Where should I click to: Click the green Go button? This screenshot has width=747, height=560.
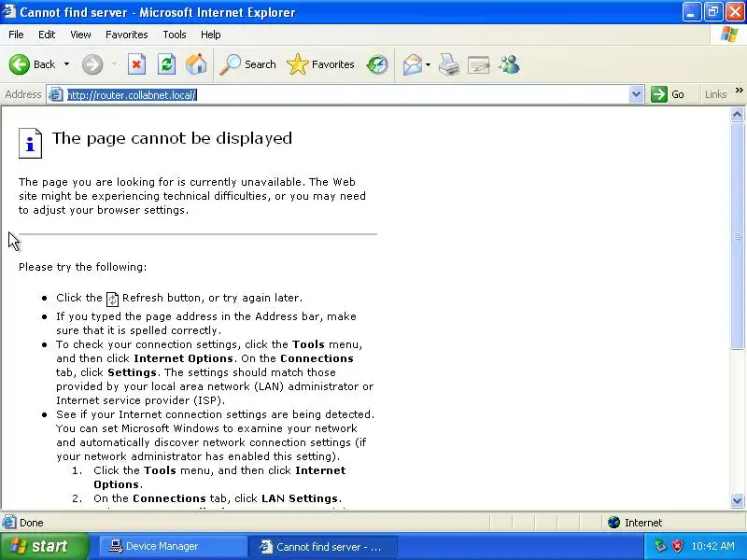pos(669,94)
